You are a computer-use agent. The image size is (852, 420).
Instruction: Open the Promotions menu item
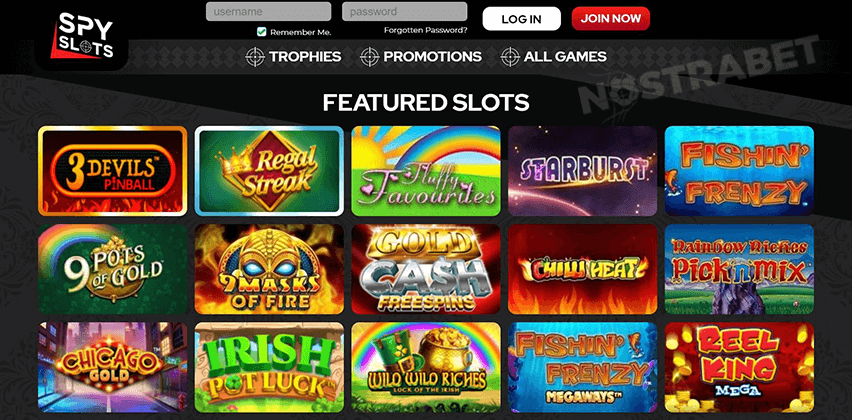tap(433, 57)
